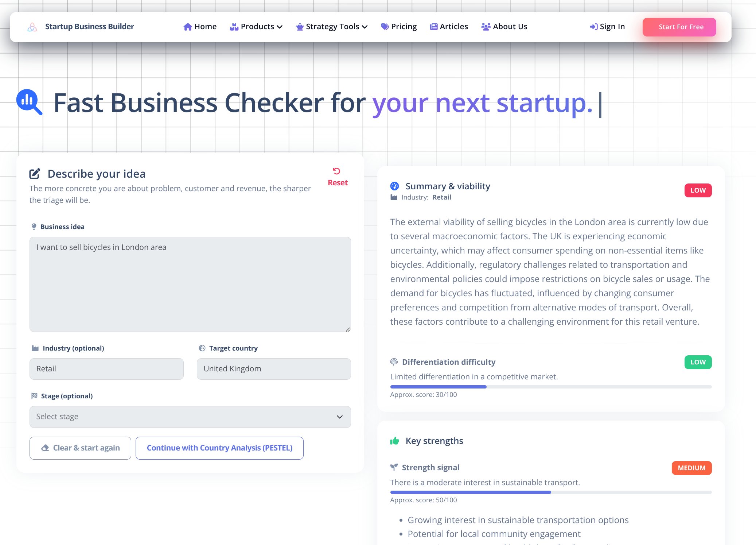Image resolution: width=756 pixels, height=545 pixels.
Task: Click the Reset arrow icon
Action: (x=337, y=171)
